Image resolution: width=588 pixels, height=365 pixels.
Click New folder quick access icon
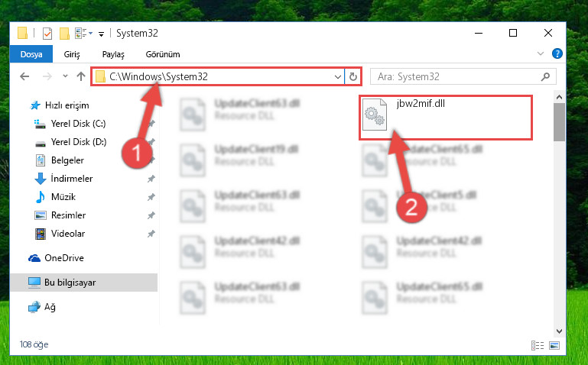pyautogui.click(x=64, y=34)
